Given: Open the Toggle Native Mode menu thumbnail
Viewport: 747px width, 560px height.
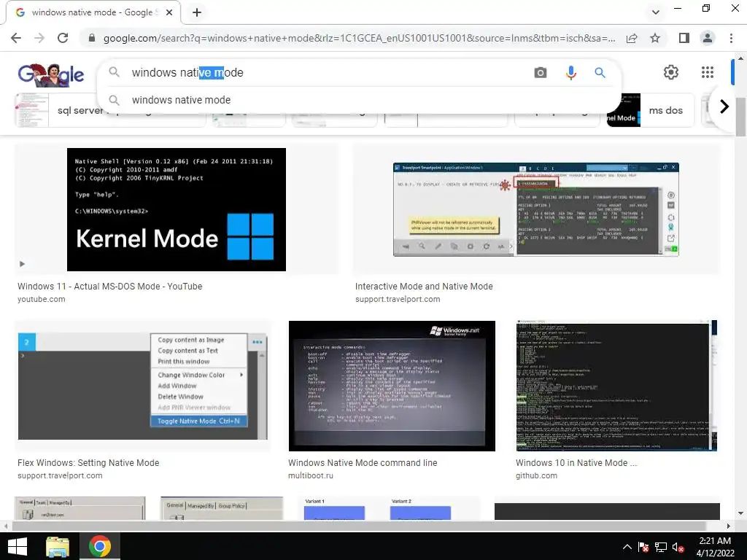Looking at the screenshot, I should (x=143, y=386).
